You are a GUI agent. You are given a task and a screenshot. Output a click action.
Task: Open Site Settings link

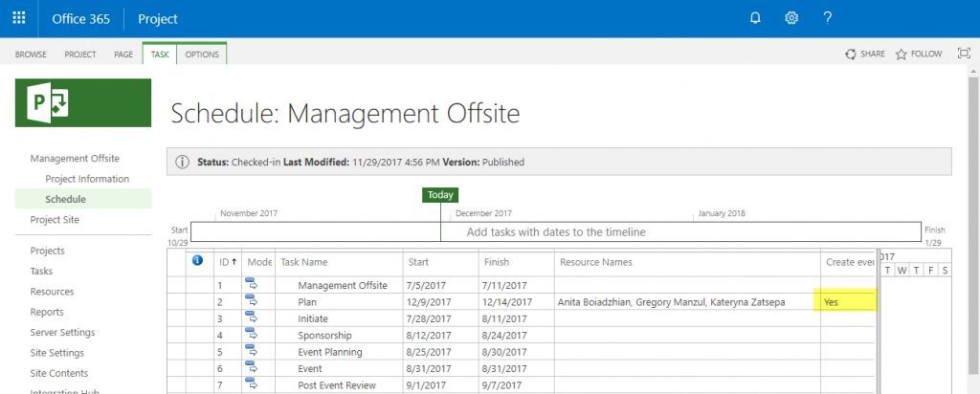tap(56, 353)
